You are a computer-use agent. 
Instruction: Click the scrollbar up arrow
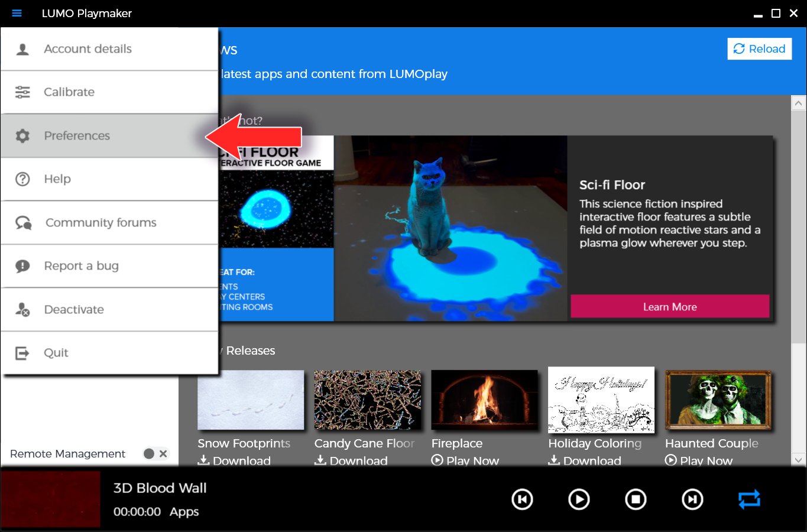click(799, 103)
